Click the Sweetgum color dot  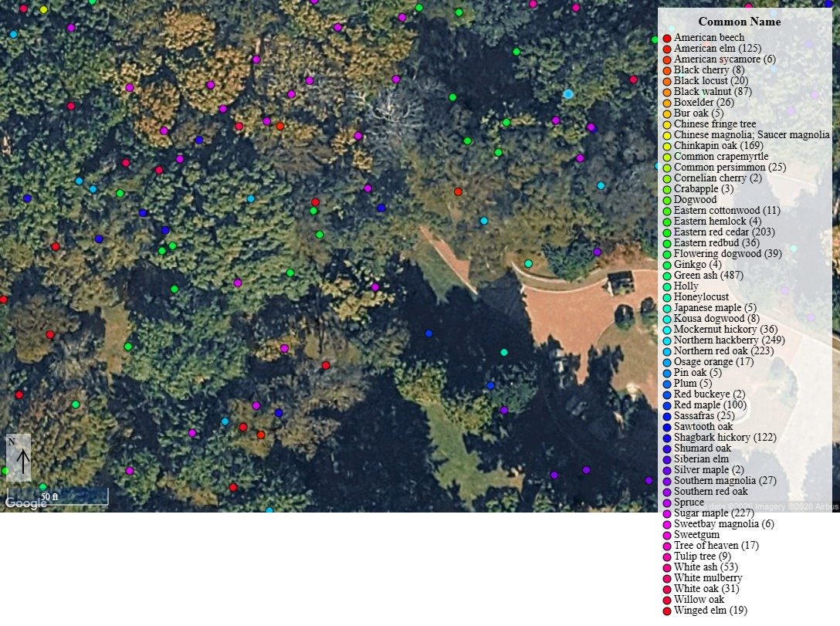click(667, 535)
